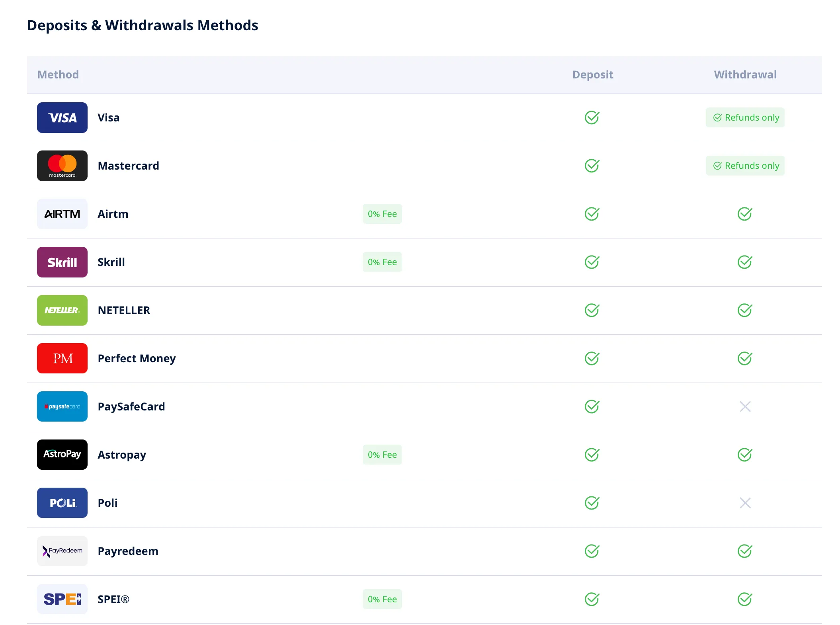
Task: Click Airtm withdrawal checkmark icon
Action: (x=745, y=214)
